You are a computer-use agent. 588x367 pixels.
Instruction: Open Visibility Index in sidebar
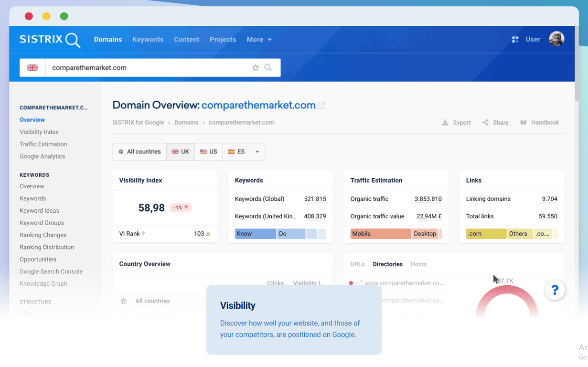(39, 132)
